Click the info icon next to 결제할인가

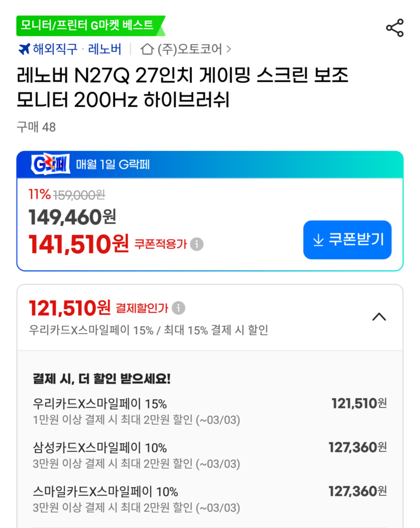tap(178, 308)
